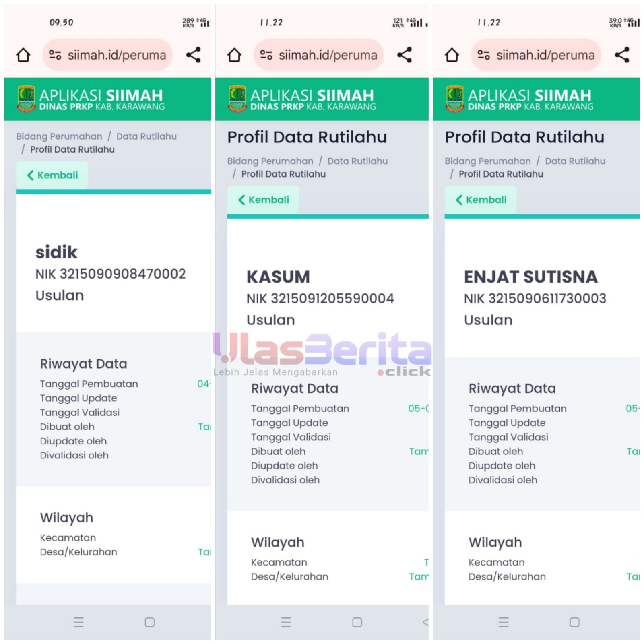The height and width of the screenshot is (644, 644).
Task: Tap siimah.id address bar in right screenshot
Action: [x=536, y=55]
